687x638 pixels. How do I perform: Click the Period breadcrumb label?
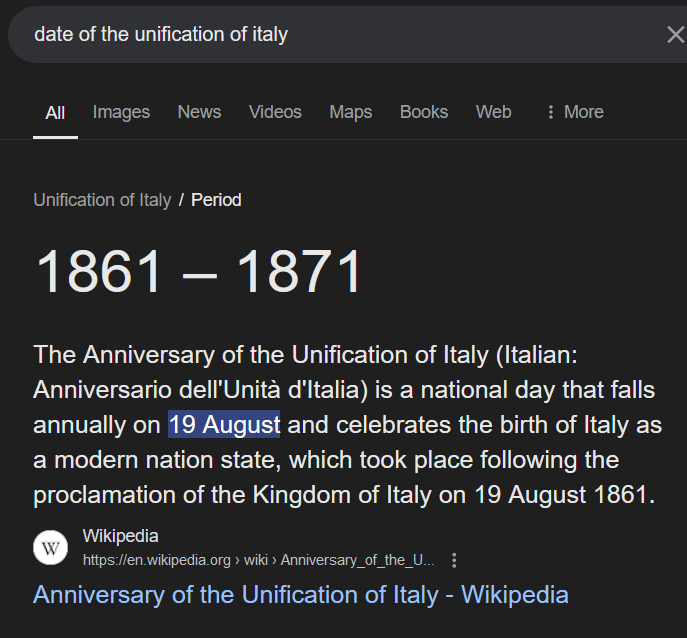216,200
